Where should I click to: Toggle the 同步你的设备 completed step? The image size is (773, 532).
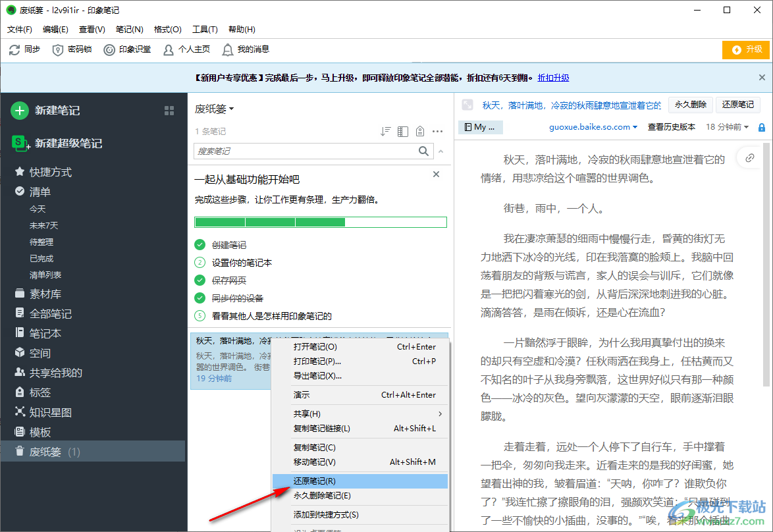pyautogui.click(x=200, y=298)
